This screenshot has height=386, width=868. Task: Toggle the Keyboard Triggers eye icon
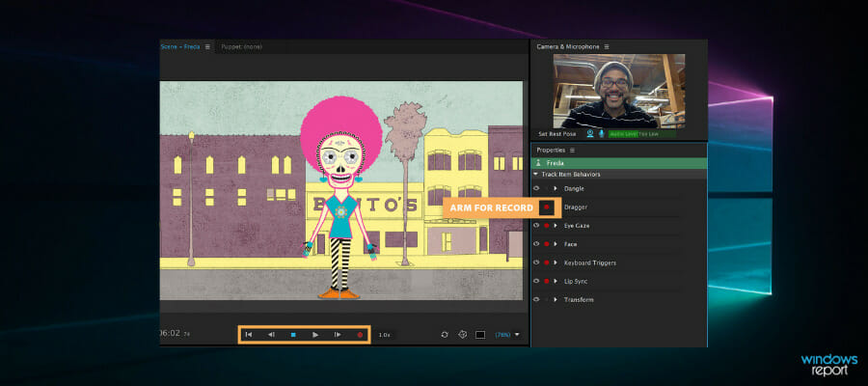536,262
